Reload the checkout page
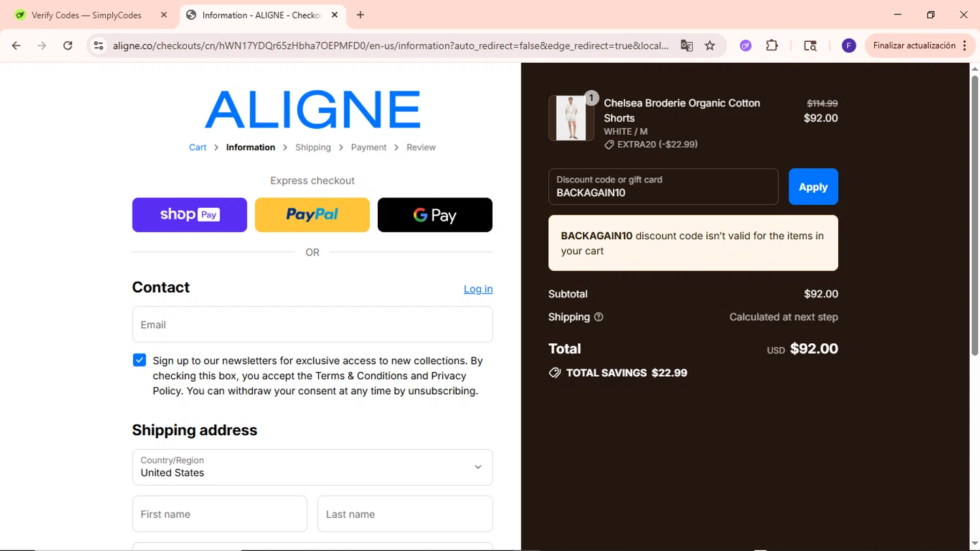The height and width of the screenshot is (551, 980). click(68, 46)
